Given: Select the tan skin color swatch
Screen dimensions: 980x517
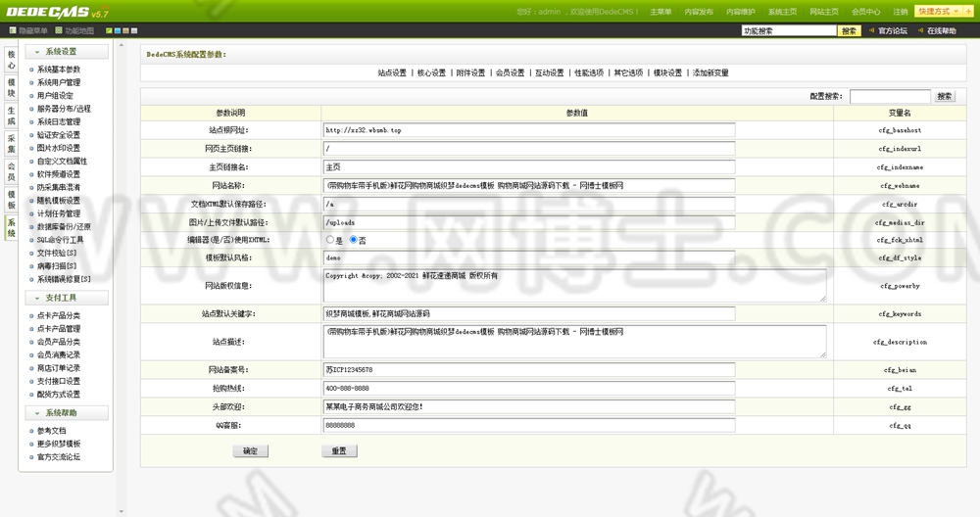Looking at the screenshot, I should [x=125, y=30].
